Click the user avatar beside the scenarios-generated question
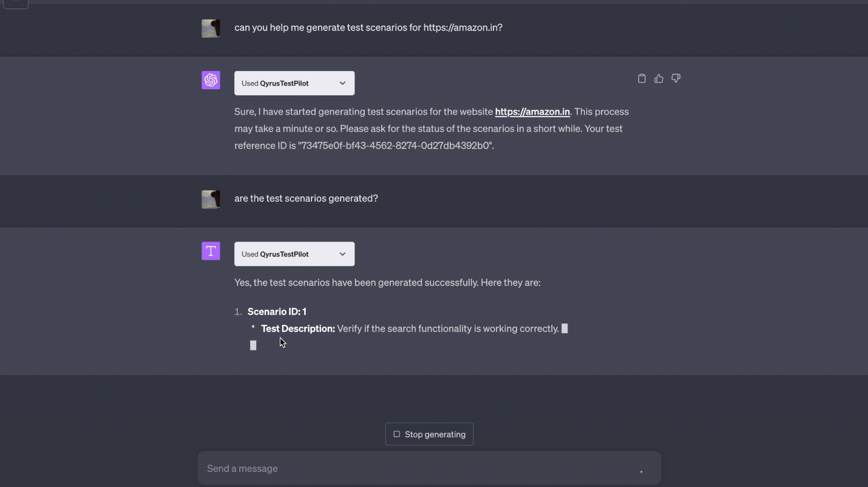This screenshot has height=487, width=868. point(211,199)
